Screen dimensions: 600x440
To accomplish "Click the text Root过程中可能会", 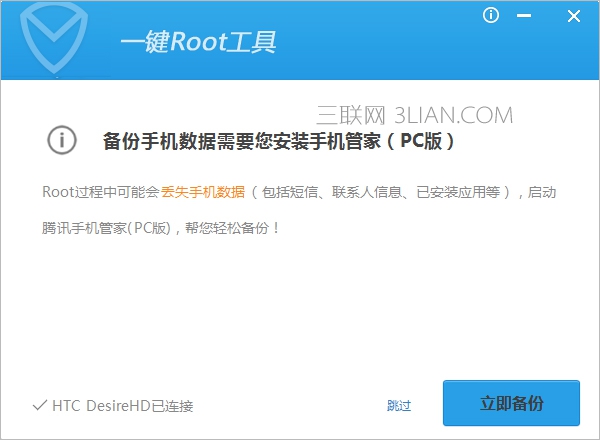I will click(101, 192).
